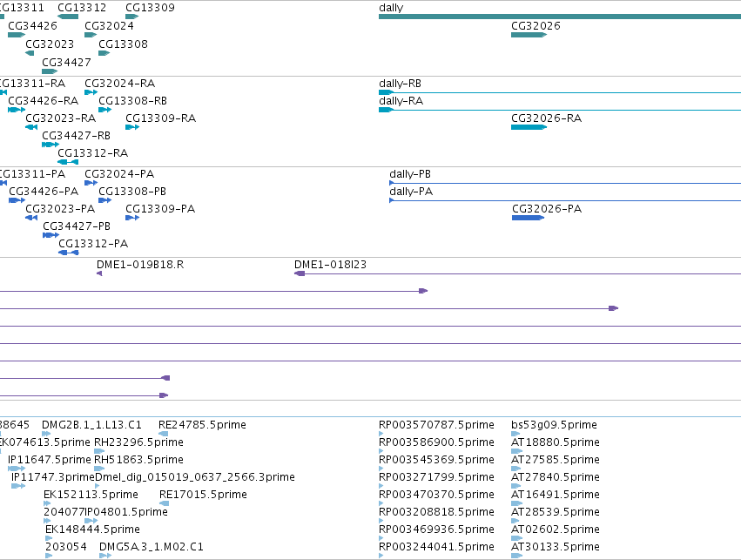Click protein CG32023-PA

point(31,218)
